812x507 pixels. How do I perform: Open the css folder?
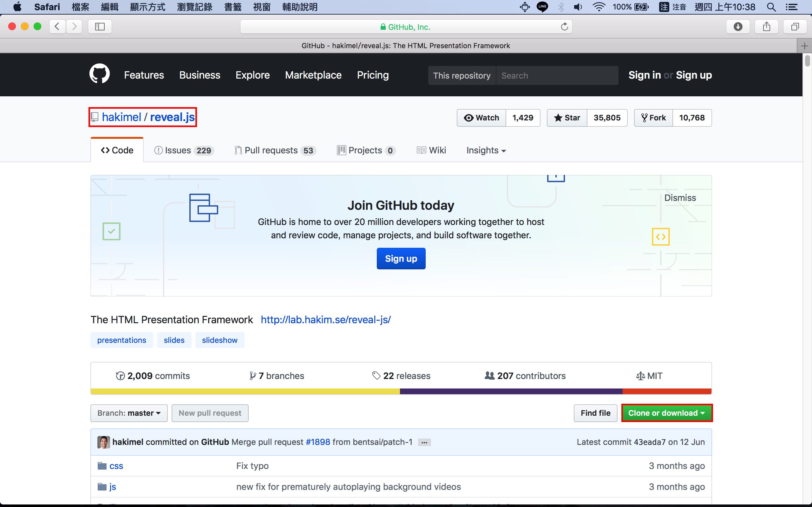coord(116,465)
